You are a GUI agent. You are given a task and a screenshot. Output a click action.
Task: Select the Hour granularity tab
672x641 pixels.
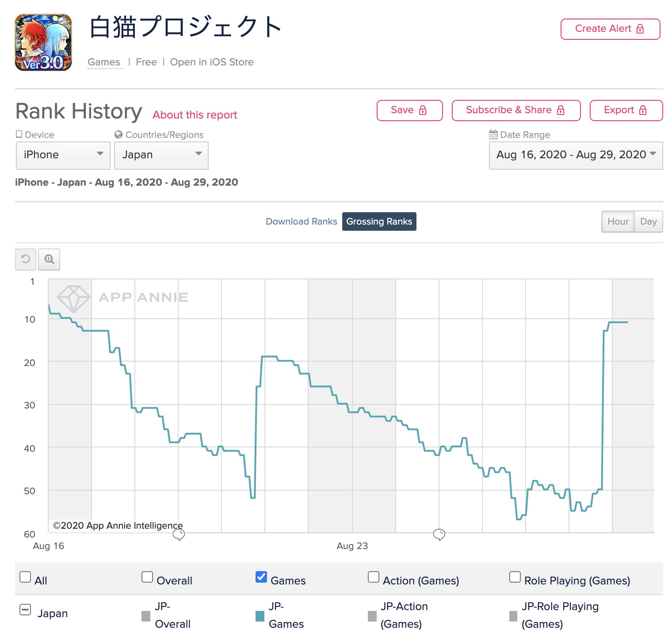(618, 221)
